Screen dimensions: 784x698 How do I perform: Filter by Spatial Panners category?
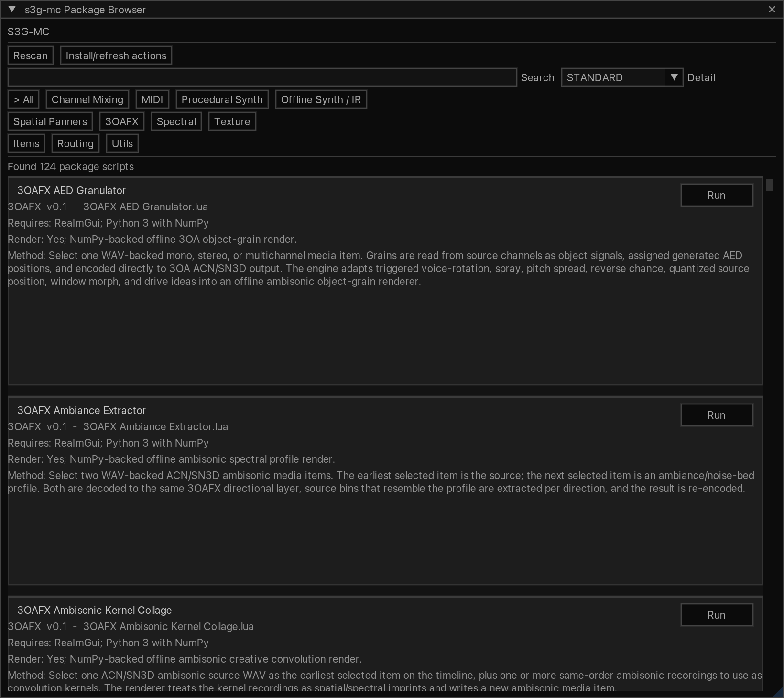[50, 121]
